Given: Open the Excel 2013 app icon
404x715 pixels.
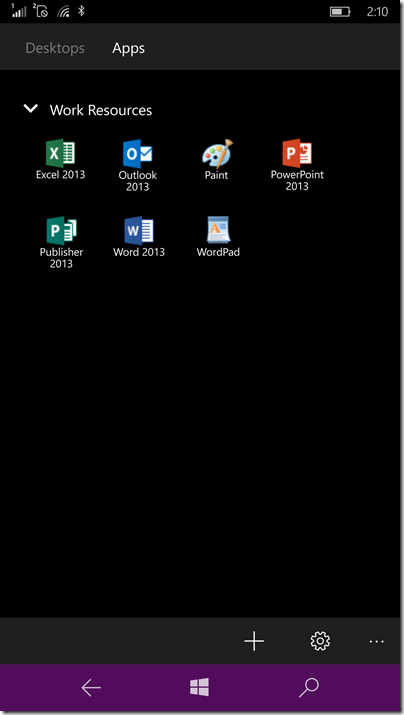Looking at the screenshot, I should (x=60, y=154).
